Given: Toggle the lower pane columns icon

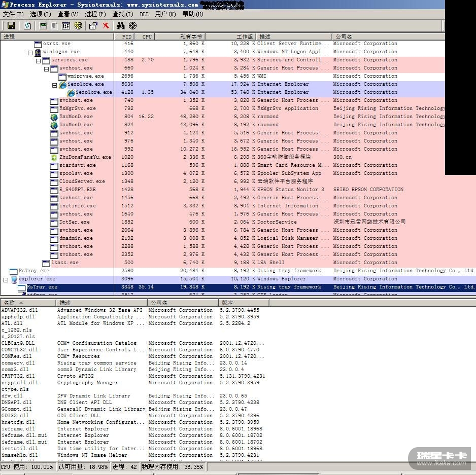Looking at the screenshot, I should click(66, 26).
